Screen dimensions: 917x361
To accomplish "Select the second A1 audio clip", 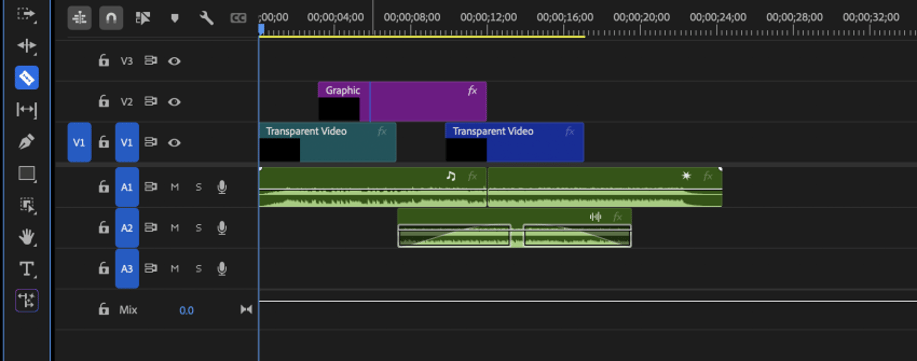I will 605,187.
